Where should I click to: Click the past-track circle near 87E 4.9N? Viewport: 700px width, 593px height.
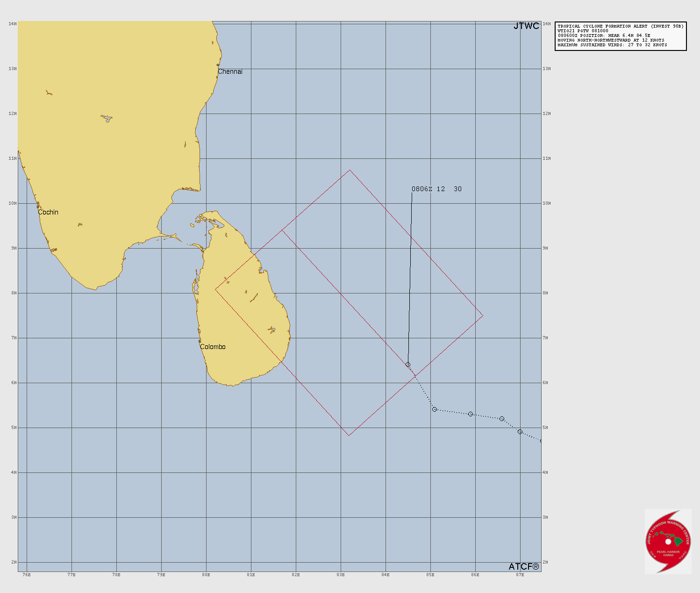coord(520,432)
